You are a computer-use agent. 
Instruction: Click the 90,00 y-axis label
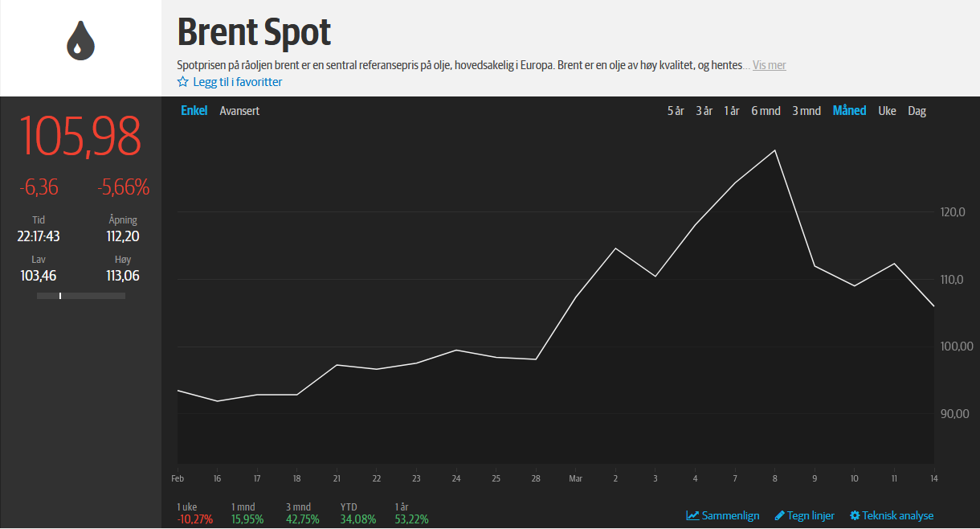coord(954,414)
